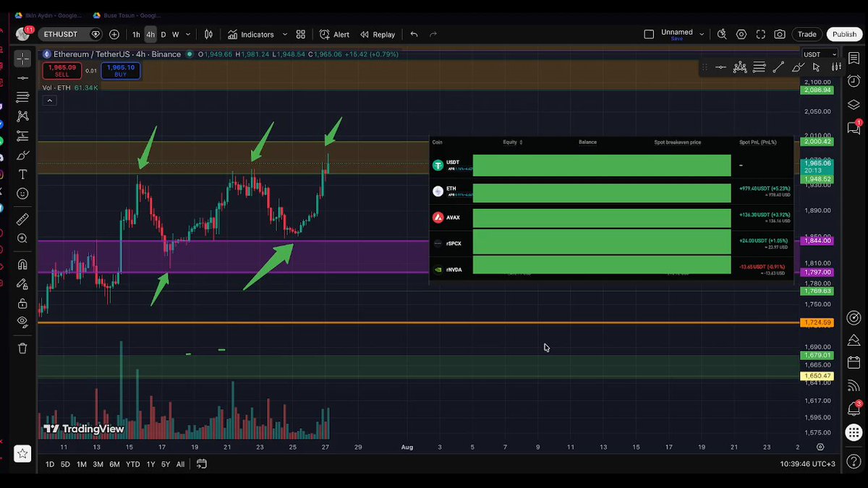Select the text annotation tool
The width and height of the screenshot is (868, 488).
point(22,174)
